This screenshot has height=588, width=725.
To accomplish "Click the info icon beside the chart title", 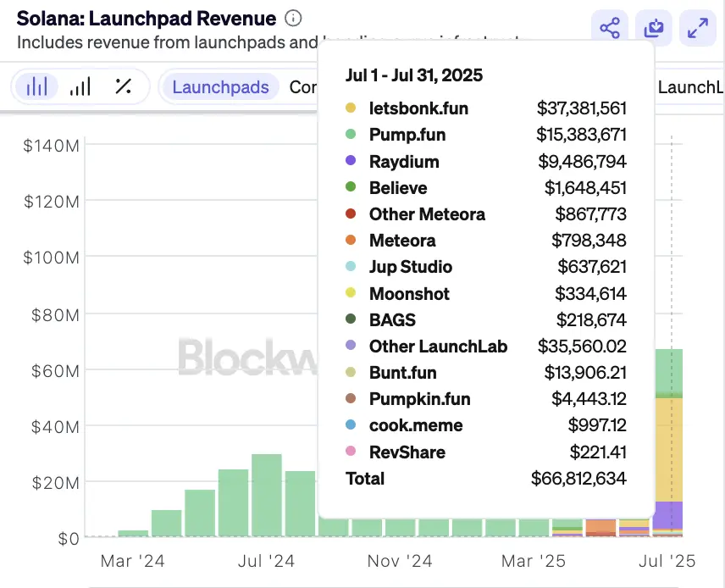I will coord(293,19).
